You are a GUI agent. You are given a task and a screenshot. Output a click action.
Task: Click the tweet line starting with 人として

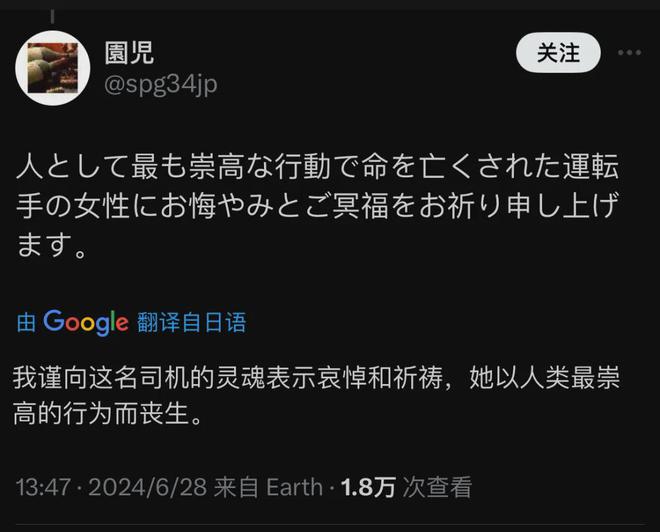pyautogui.click(x=330, y=163)
